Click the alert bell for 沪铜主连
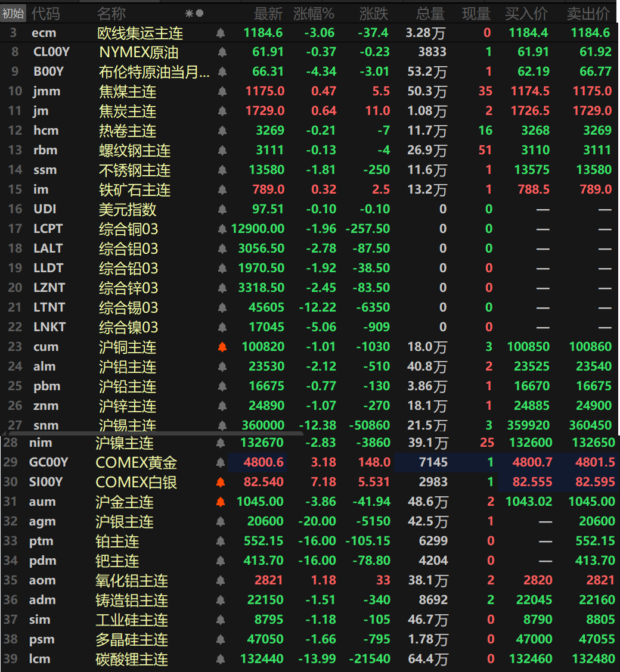620x672 pixels. (x=222, y=347)
